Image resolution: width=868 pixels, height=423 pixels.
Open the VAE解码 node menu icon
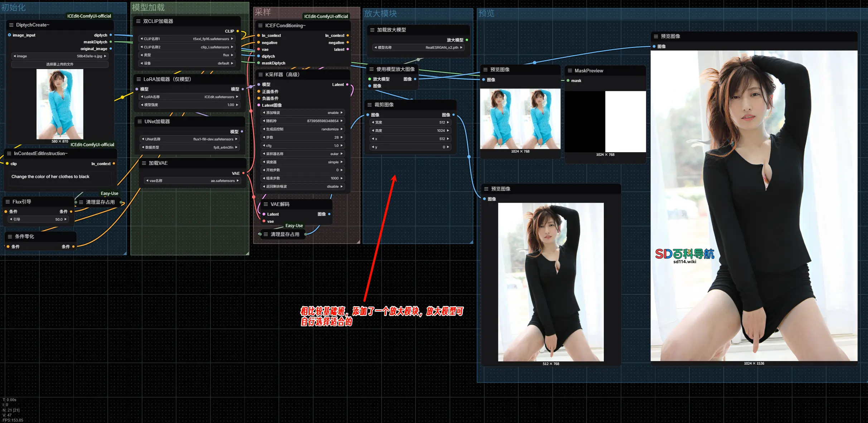[x=266, y=205]
